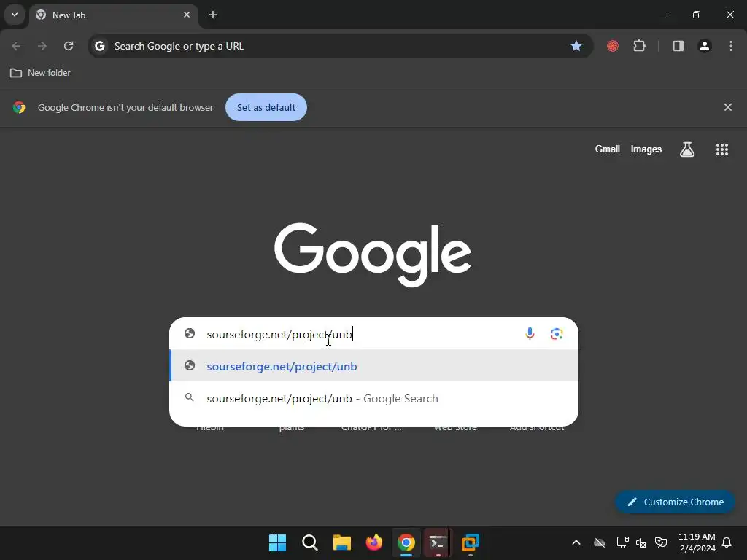The width and height of the screenshot is (747, 560).
Task: Click Set as default button
Action: 266,108
